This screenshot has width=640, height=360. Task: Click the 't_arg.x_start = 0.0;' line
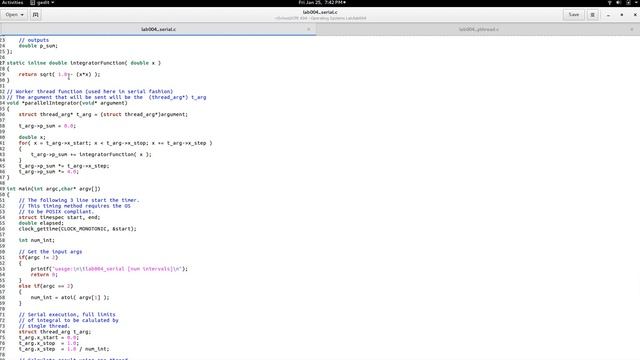(x=49, y=337)
